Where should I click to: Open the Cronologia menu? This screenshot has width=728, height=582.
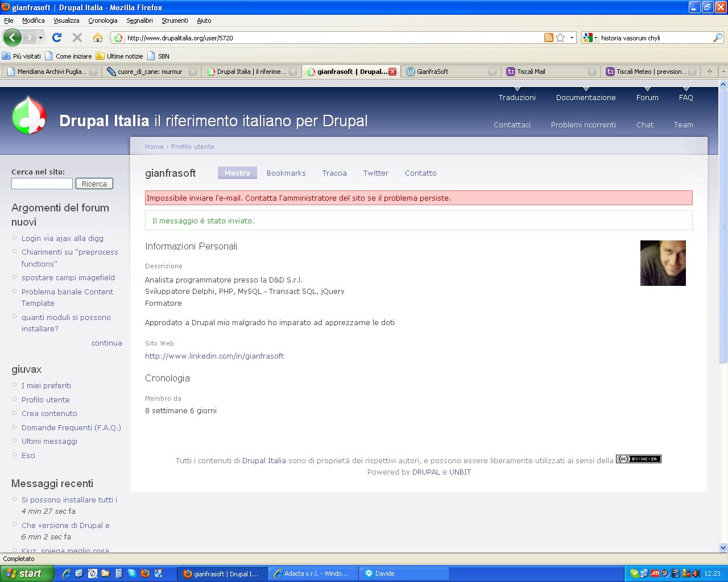pos(103,20)
